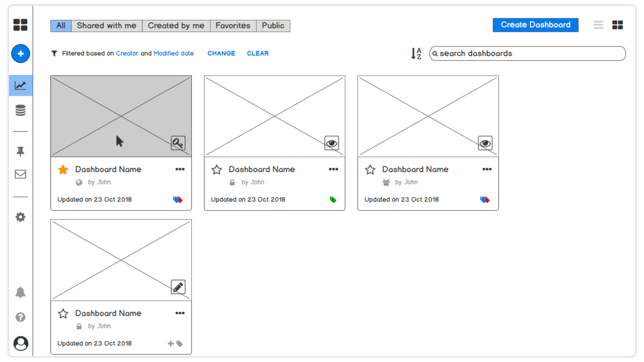Open the analytics chart sidebar icon
The image size is (644, 362).
pos(21,85)
